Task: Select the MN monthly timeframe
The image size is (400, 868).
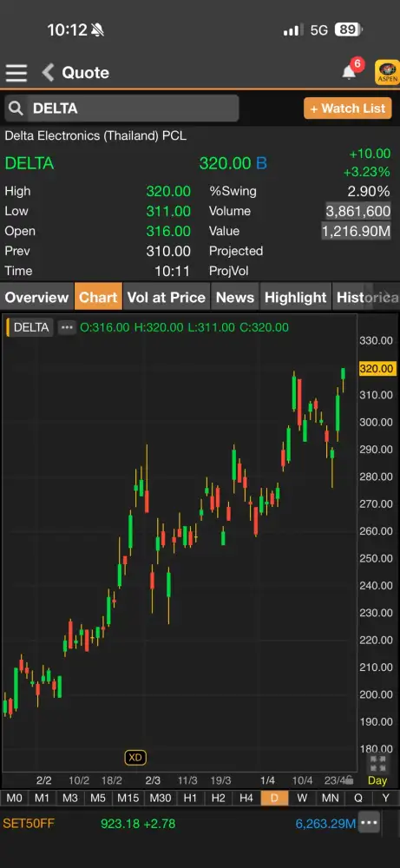Action: tap(331, 798)
